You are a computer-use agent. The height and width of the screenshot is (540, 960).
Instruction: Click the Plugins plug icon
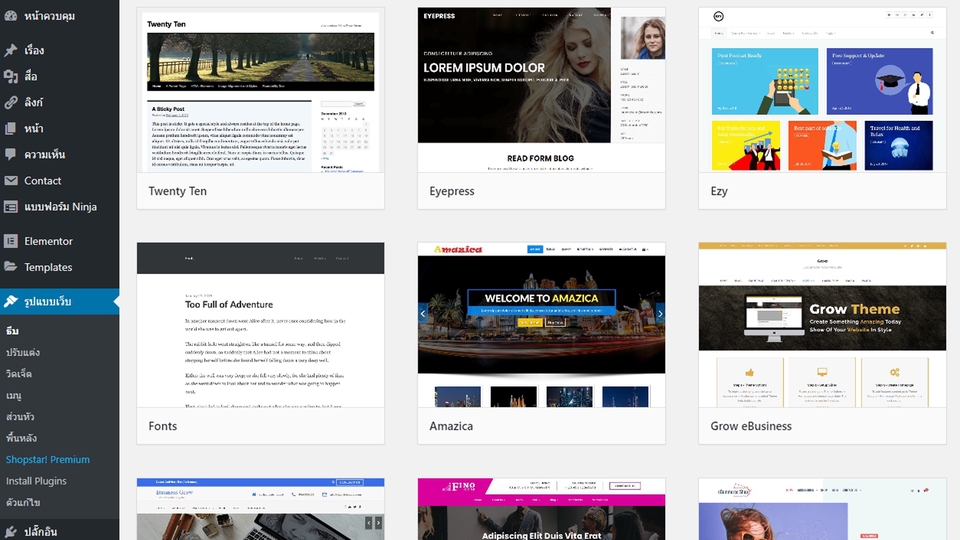pos(10,531)
